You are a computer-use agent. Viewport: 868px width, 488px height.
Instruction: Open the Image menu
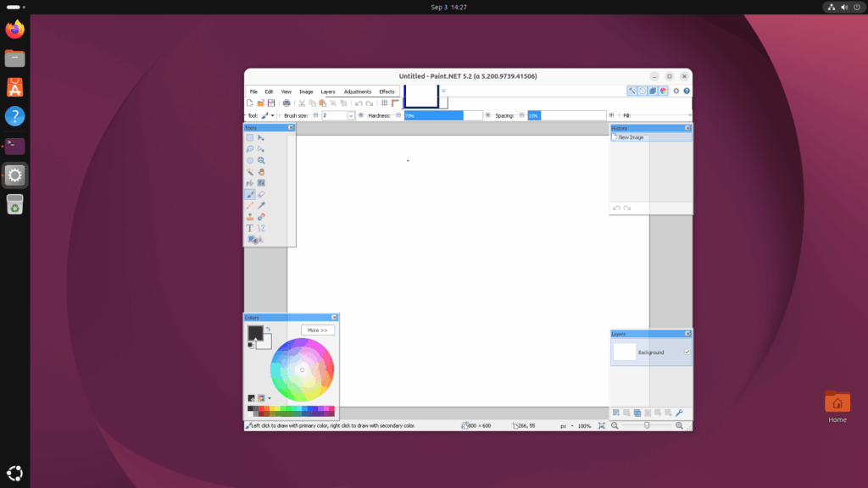coord(306,91)
